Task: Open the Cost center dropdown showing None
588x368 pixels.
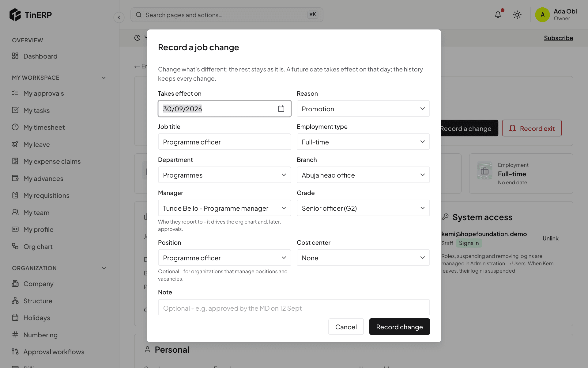Action: tap(363, 258)
